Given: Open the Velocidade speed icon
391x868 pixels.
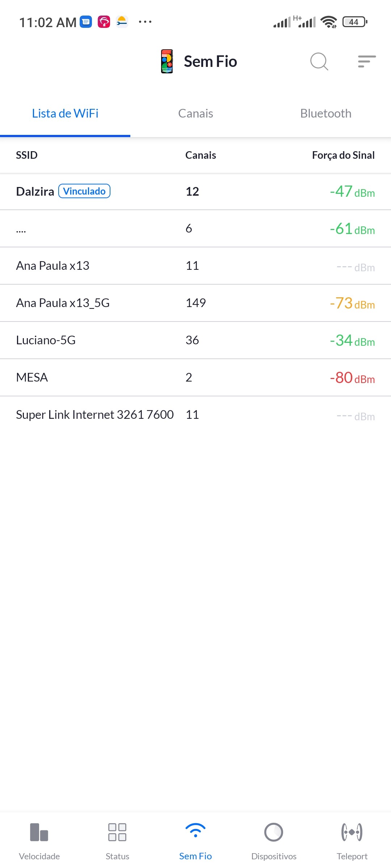Looking at the screenshot, I should coord(39,832).
